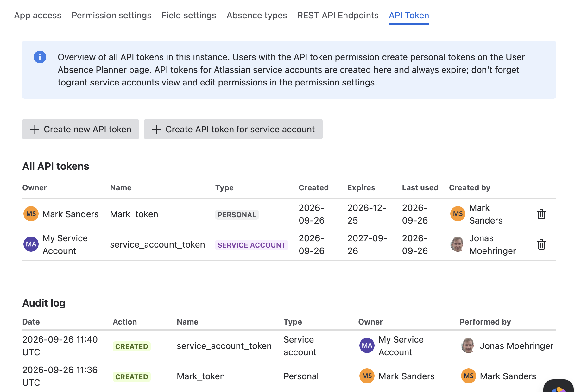Viewport: 575px width, 392px height.
Task: Click MS owner avatar in audit log
Action: click(x=367, y=376)
